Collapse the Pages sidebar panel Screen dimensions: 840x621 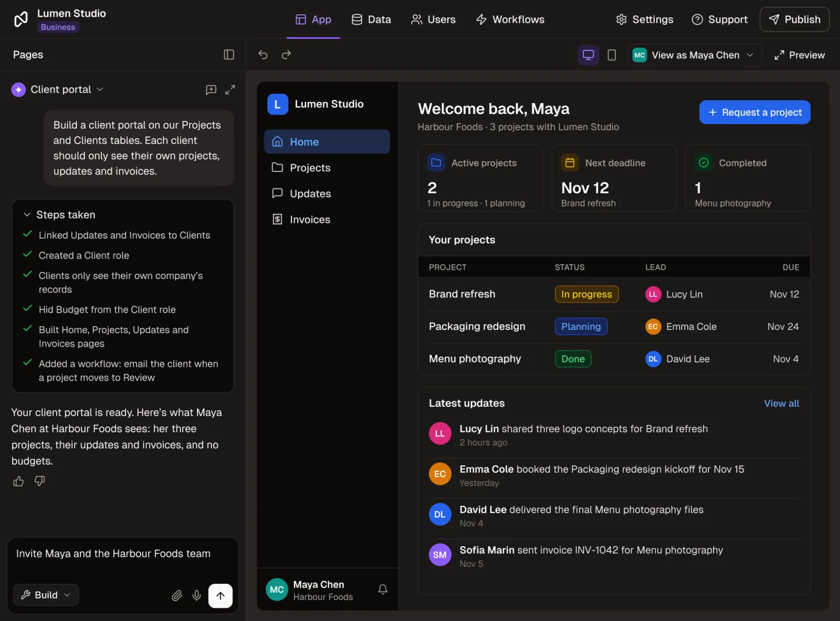point(229,55)
